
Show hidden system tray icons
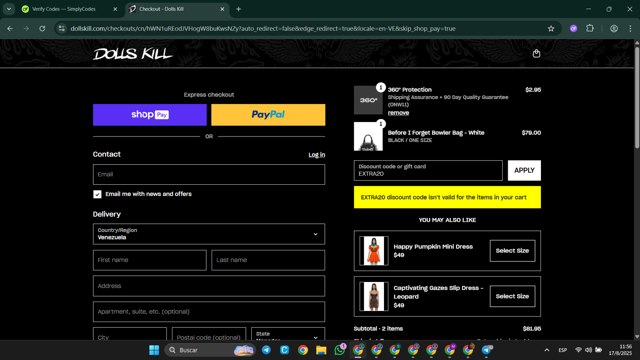point(547,350)
